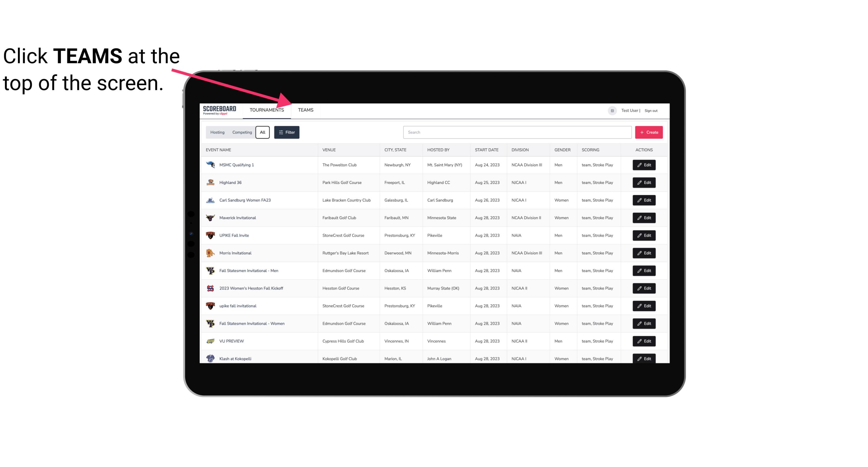The width and height of the screenshot is (868, 467).
Task: Click the Filter dropdown button
Action: pos(287,132)
